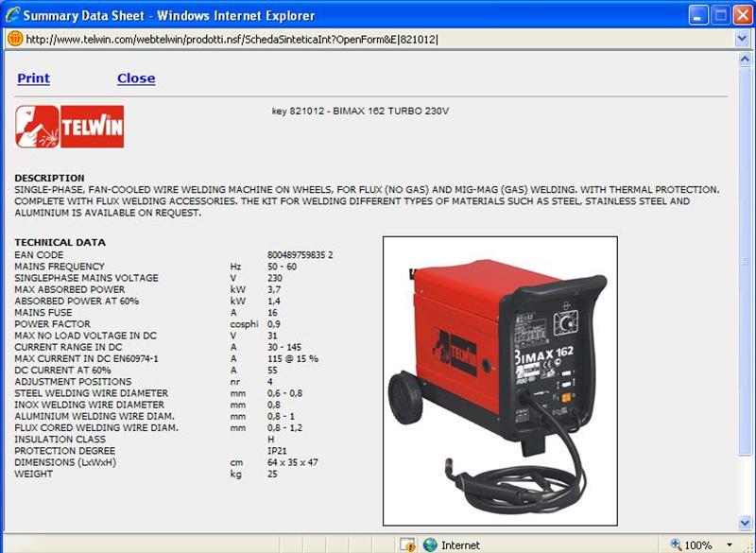
Task: Click the Close link
Action: coord(136,78)
